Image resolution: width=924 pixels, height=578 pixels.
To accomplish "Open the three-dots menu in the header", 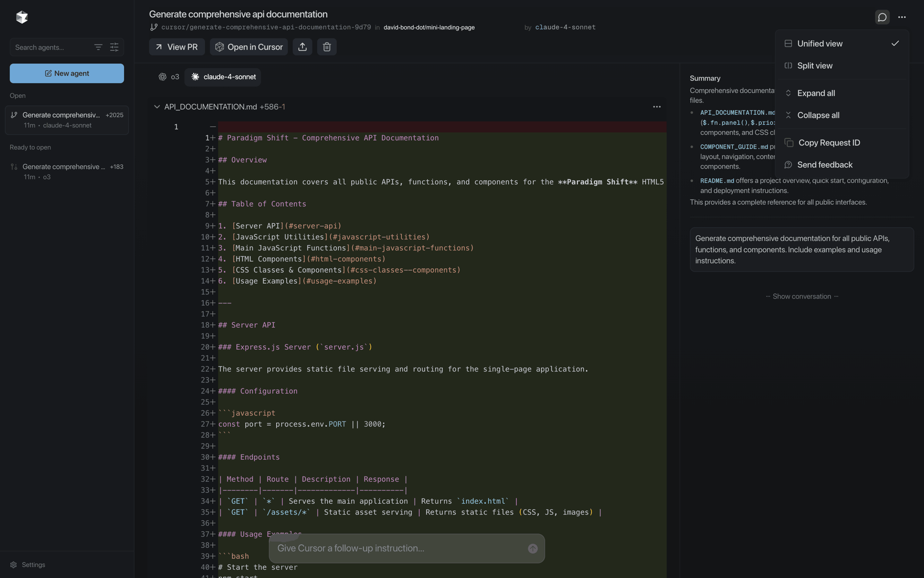I will (x=902, y=17).
